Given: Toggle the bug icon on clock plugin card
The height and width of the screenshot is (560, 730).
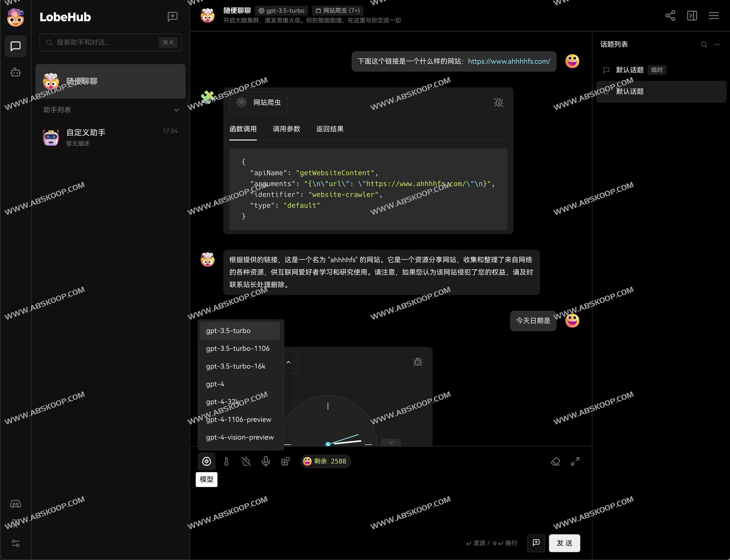Looking at the screenshot, I should pos(418,362).
